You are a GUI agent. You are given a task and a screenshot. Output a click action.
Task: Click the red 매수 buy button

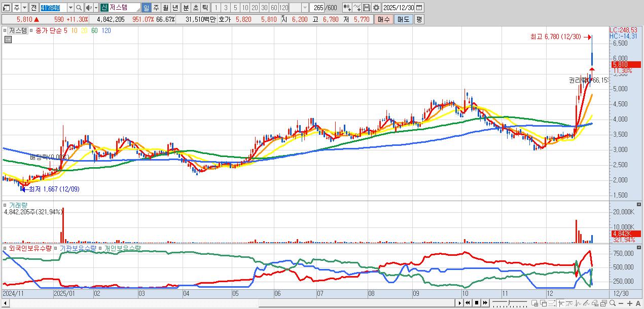383,19
